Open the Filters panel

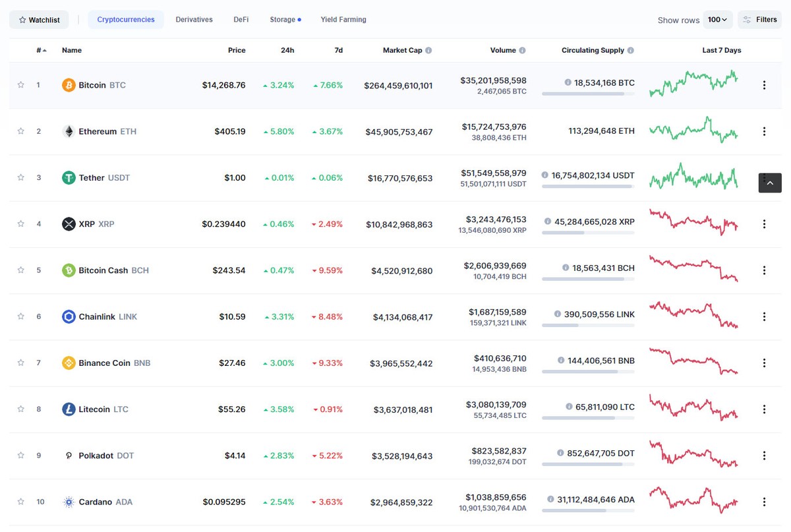[x=759, y=19]
